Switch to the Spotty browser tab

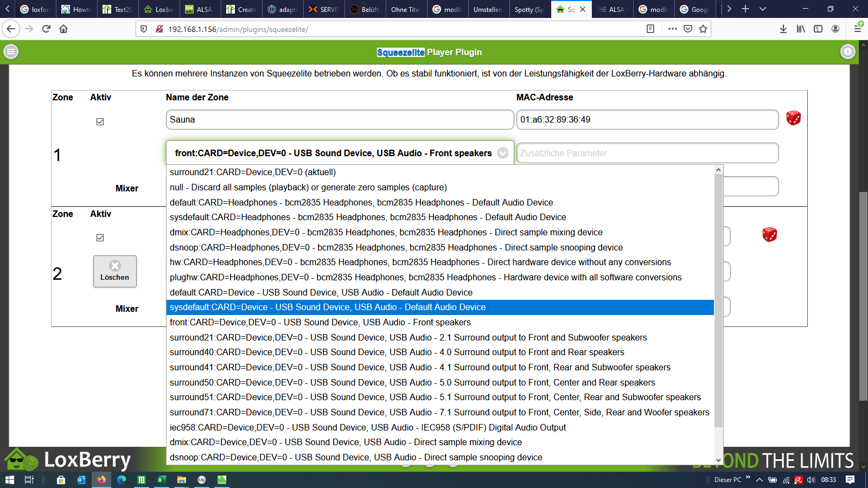tap(529, 9)
